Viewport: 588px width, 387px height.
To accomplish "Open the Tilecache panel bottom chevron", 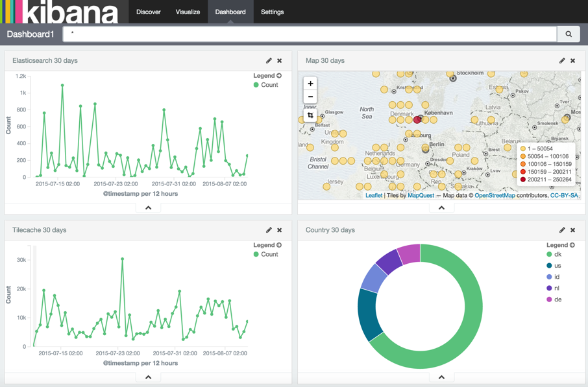I will pos(148,377).
